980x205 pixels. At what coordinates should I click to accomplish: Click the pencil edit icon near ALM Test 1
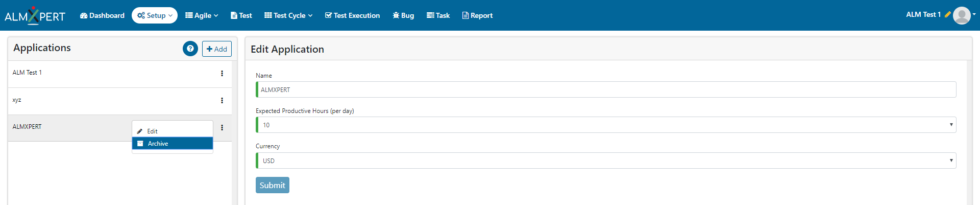point(947,15)
